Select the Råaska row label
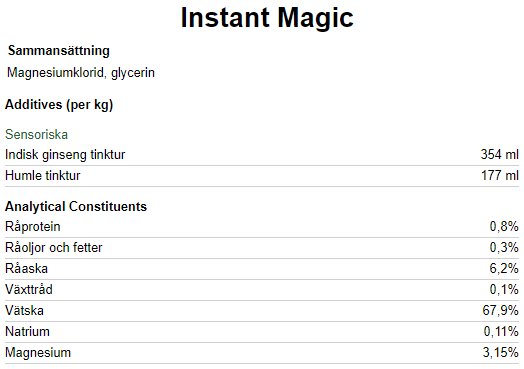524x369 pixels. click(x=26, y=269)
